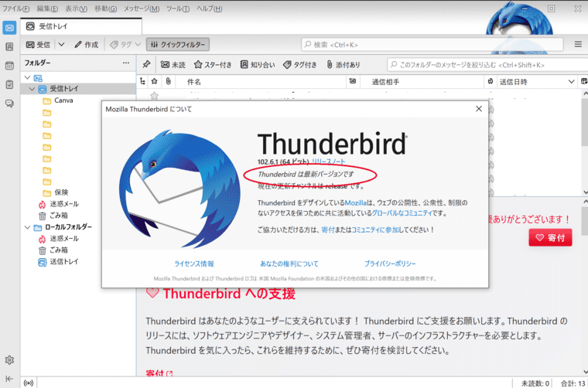This screenshot has height=388, width=588.
Task: Toggle the クイックフィルター button
Action: 178,45
